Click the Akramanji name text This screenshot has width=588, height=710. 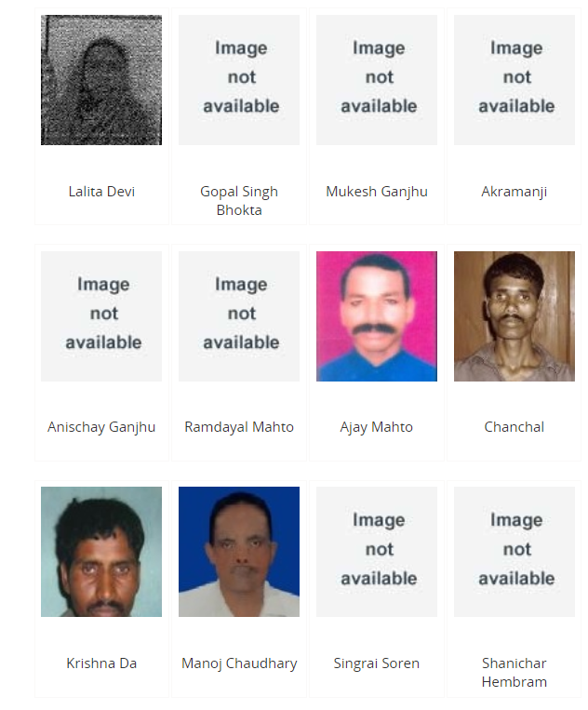point(514,192)
